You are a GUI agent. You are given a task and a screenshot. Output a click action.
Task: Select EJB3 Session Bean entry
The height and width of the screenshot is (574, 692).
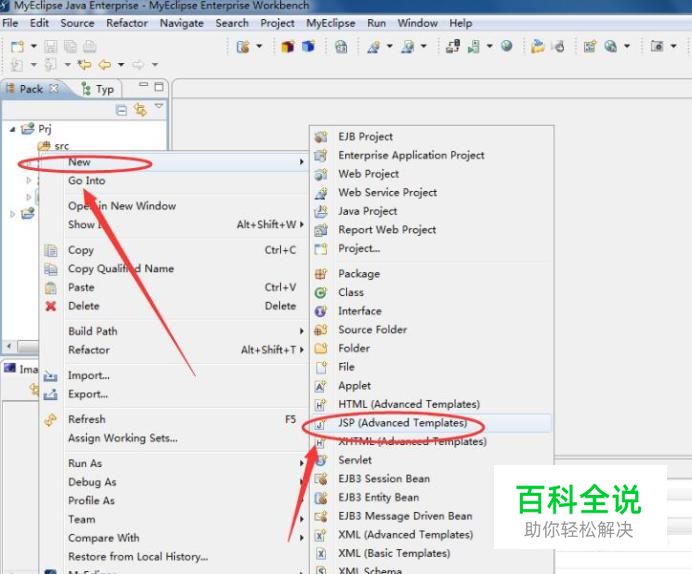(432, 478)
